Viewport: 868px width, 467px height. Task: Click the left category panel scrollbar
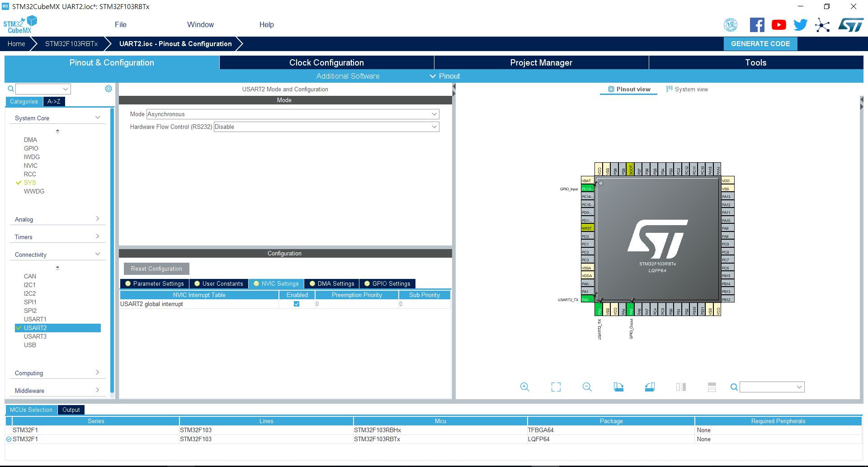(112, 251)
